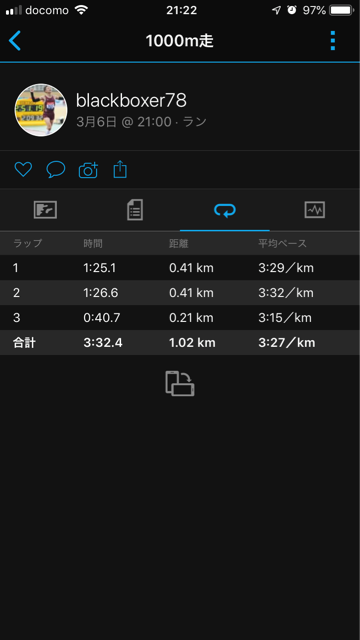Tap the rotate device icon below the table
The image size is (360, 640).
[180, 384]
